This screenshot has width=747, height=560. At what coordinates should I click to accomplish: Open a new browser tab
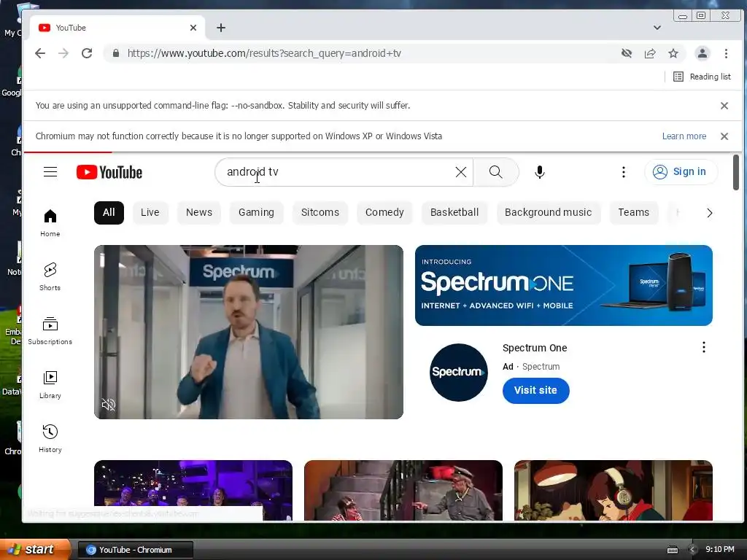(x=221, y=28)
